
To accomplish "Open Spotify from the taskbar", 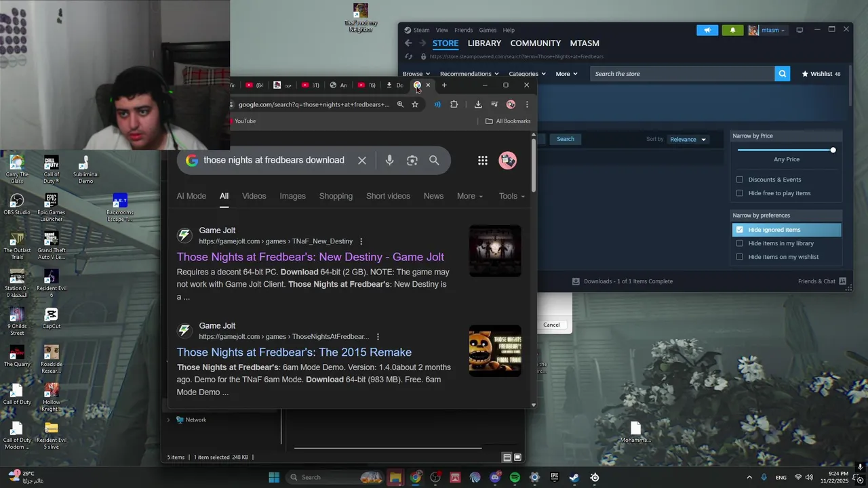I will [515, 478].
